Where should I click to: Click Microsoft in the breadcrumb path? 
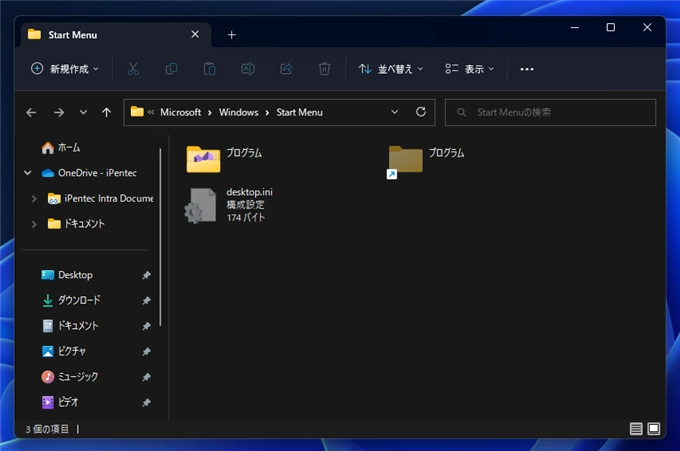pos(180,112)
